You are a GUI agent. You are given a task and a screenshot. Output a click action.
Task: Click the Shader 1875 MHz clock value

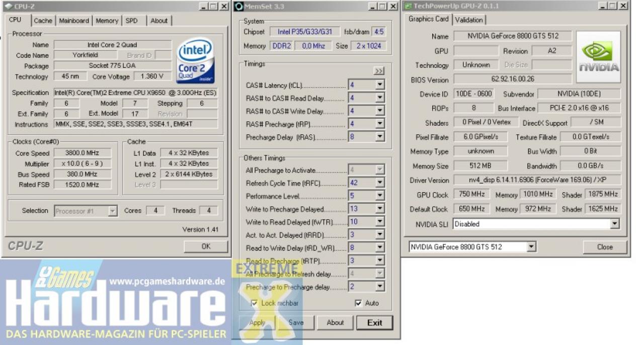tap(603, 194)
